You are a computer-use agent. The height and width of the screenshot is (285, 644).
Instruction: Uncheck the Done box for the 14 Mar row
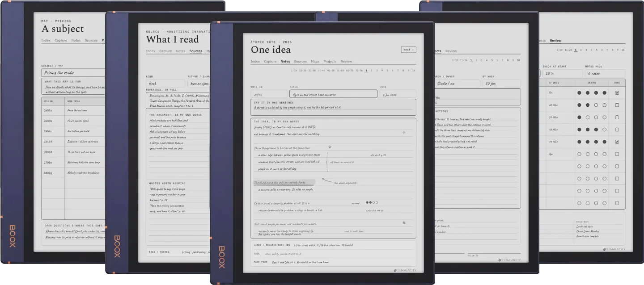(617, 142)
